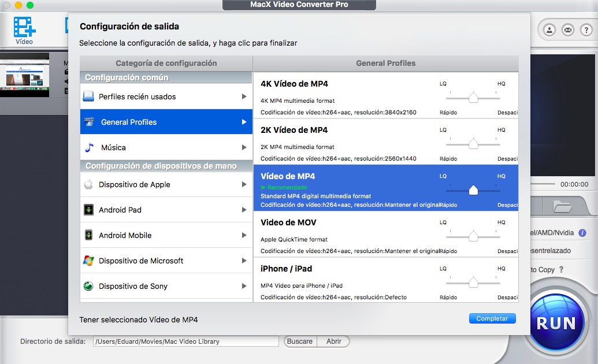Select Dispositivo de Sony category

tap(166, 286)
